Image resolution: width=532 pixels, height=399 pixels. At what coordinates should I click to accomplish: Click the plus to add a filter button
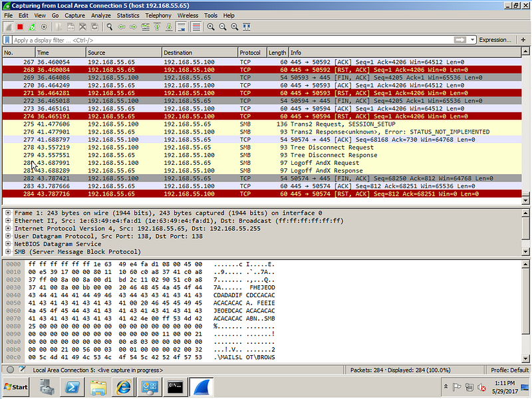(x=523, y=40)
